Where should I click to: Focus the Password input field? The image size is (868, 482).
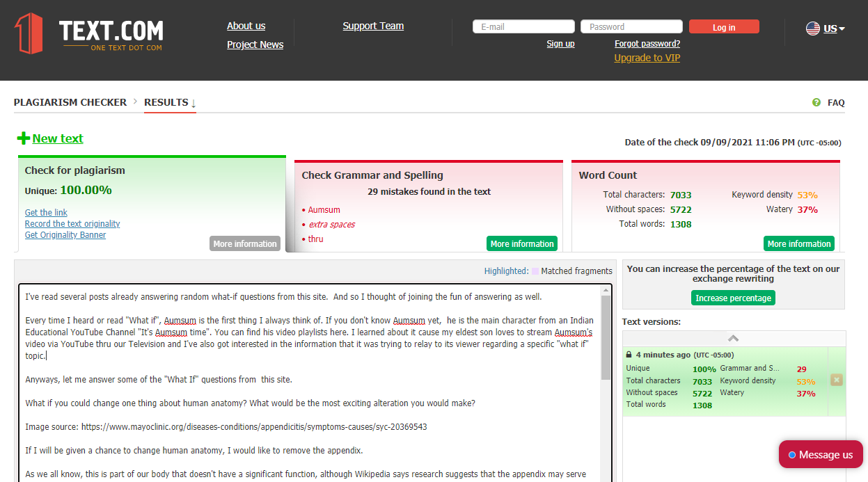(x=631, y=26)
